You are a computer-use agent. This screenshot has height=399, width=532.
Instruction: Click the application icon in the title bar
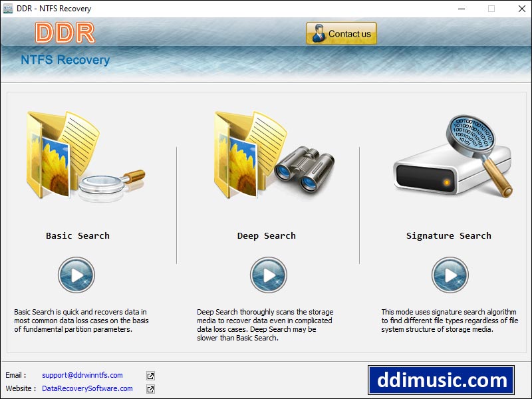(x=9, y=9)
